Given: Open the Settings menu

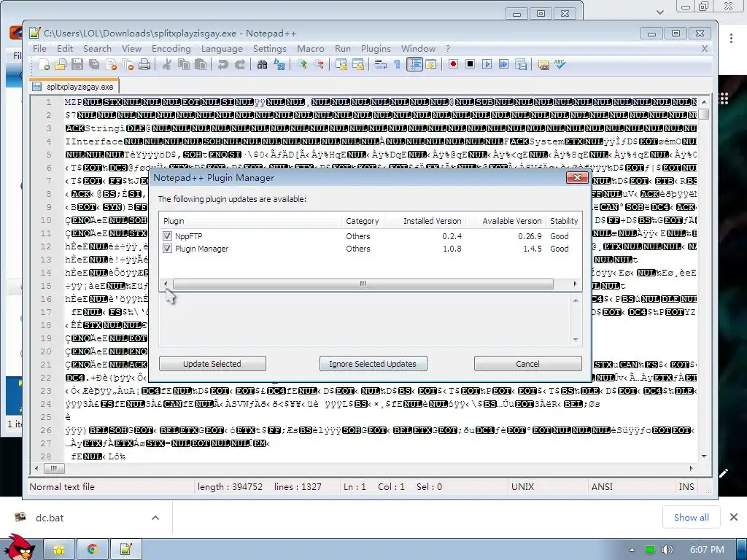Looking at the screenshot, I should 270,49.
